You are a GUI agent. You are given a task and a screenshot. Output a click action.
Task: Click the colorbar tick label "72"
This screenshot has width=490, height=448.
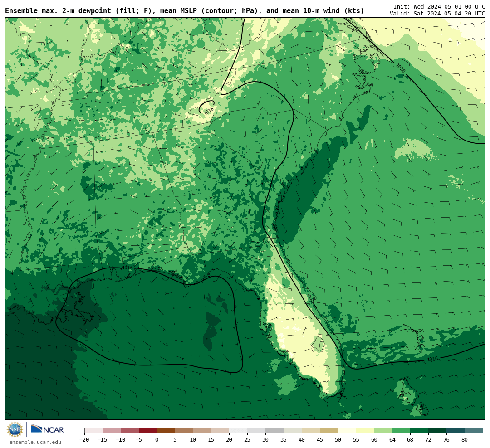coord(428,439)
